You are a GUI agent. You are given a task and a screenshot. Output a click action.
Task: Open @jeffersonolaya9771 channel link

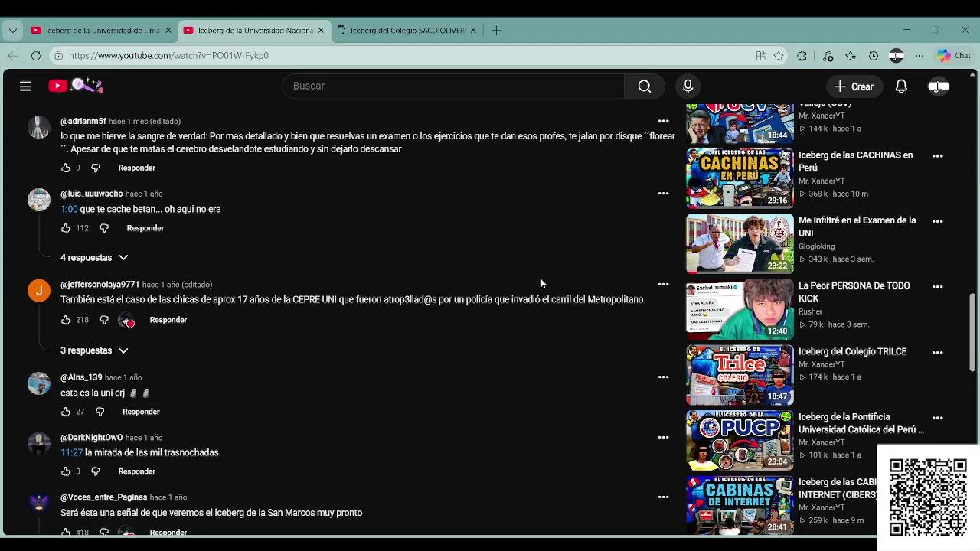tap(100, 285)
